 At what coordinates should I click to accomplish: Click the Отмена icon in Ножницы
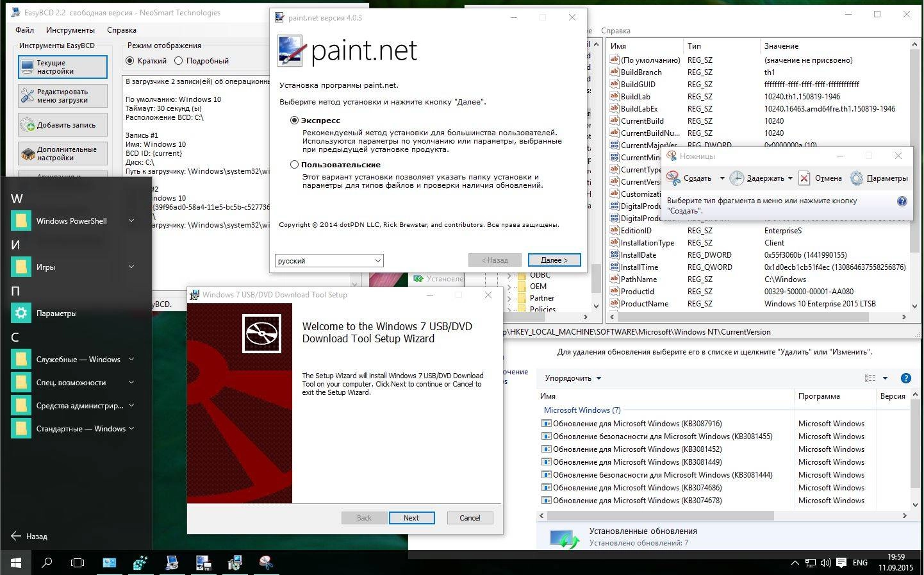(x=804, y=178)
